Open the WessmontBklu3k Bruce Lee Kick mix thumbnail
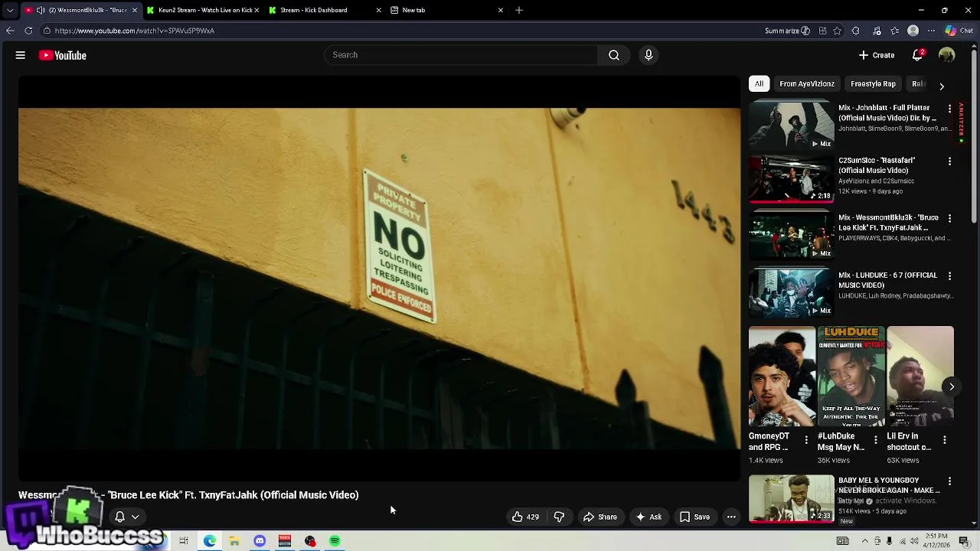This screenshot has width=980, height=551. 791,236
